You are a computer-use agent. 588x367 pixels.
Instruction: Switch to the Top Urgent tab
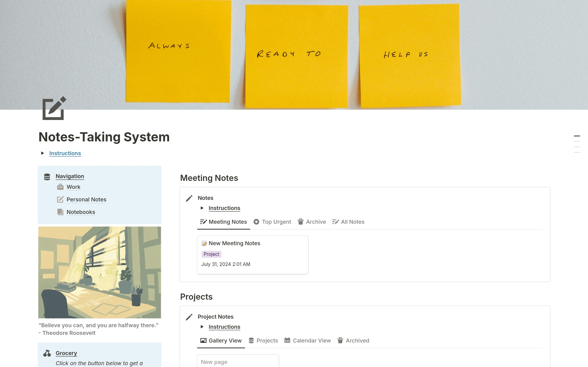(x=272, y=222)
